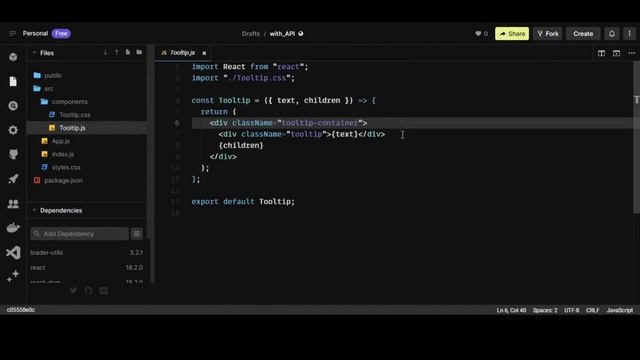Collapse the components folder
The height and width of the screenshot is (360, 640).
pyautogui.click(x=69, y=102)
